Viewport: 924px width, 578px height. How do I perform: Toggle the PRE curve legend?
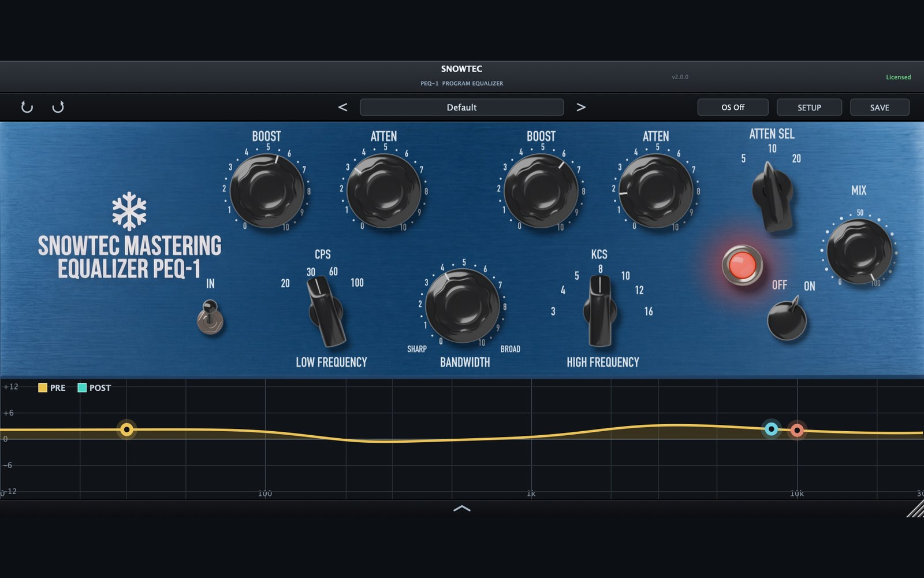point(51,388)
